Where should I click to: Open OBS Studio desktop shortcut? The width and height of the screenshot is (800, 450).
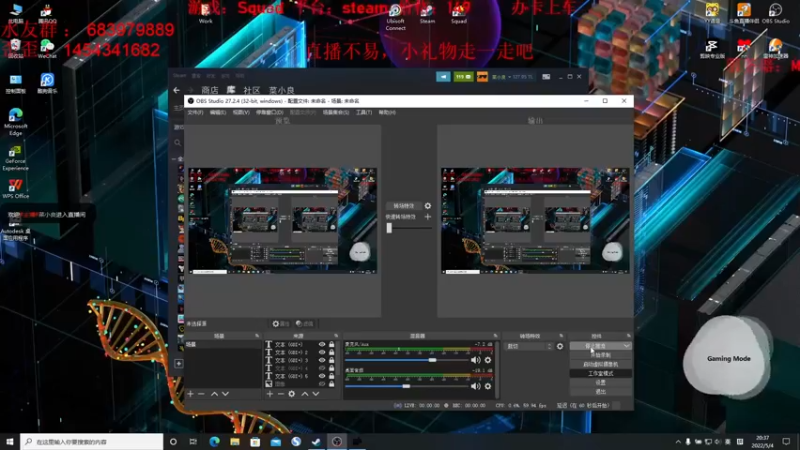click(776, 13)
